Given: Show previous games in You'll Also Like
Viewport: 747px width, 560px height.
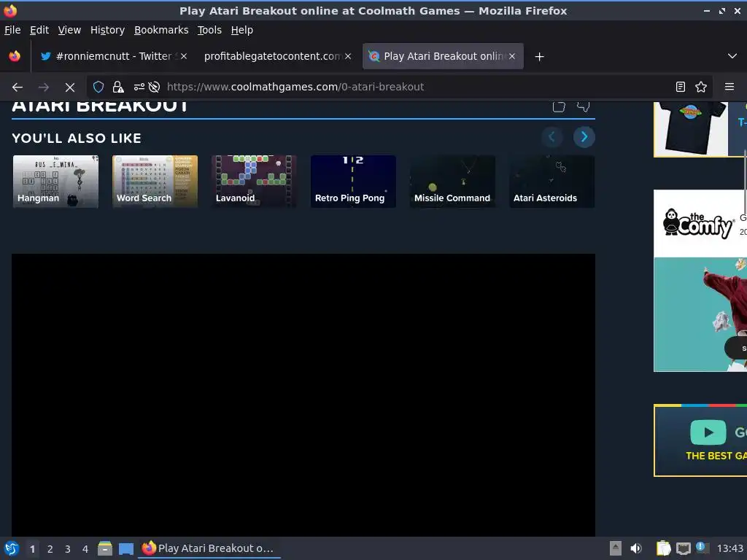Looking at the screenshot, I should pos(551,137).
